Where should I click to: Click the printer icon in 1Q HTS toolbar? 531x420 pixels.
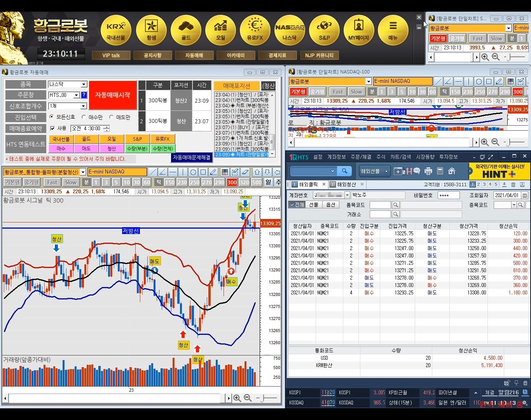[x=428, y=171]
